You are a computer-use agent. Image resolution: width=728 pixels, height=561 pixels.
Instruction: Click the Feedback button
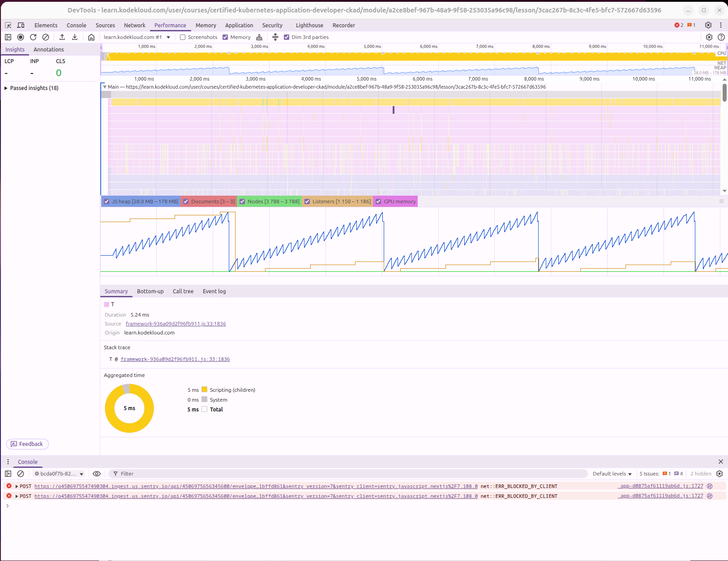coord(27,444)
